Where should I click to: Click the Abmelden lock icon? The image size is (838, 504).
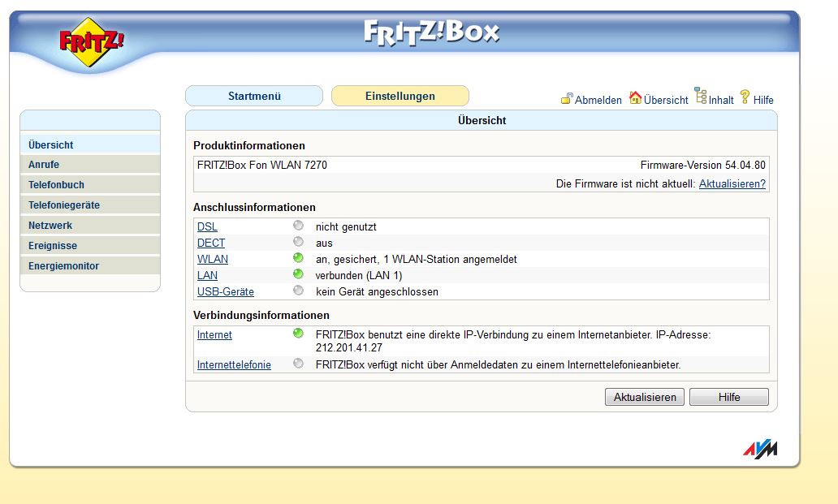point(567,98)
